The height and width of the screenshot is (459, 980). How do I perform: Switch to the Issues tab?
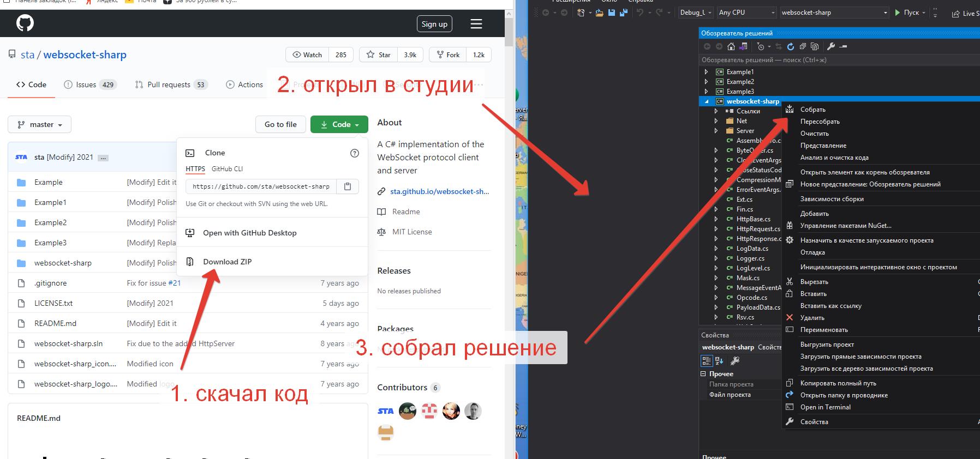point(90,84)
